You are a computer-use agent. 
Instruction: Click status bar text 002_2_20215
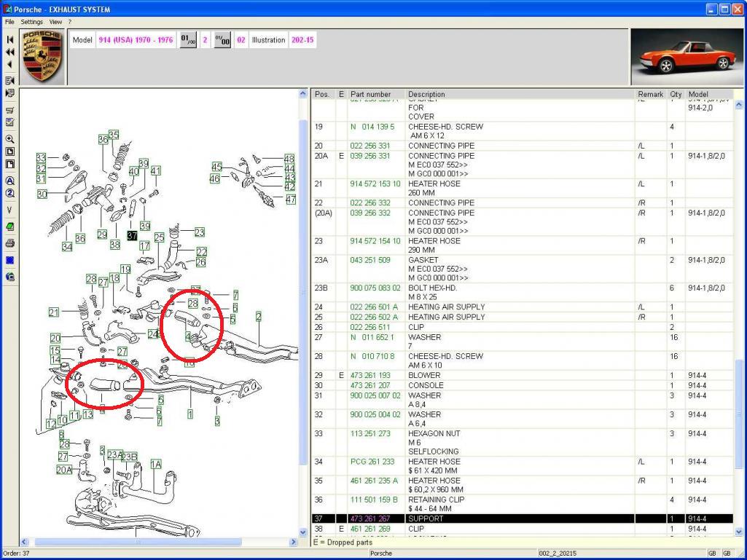tap(558, 553)
